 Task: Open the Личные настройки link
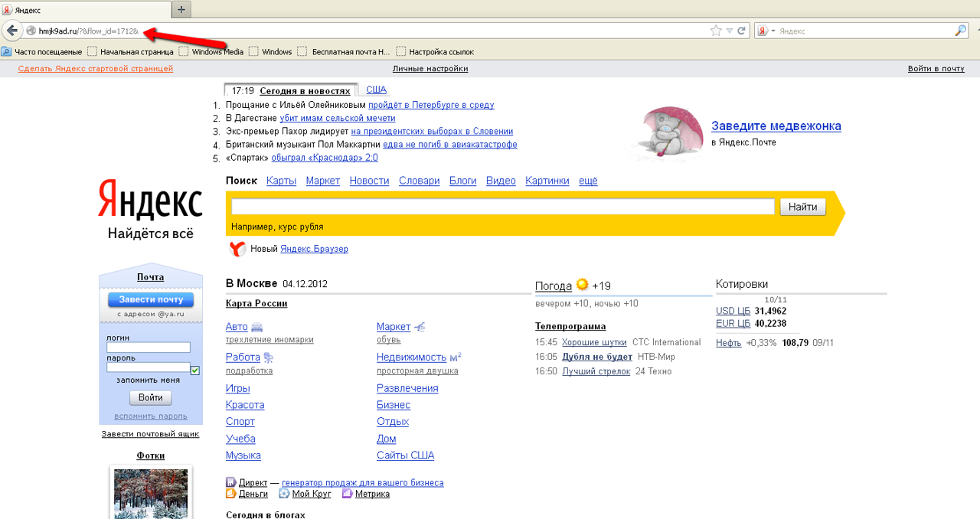[430, 69]
